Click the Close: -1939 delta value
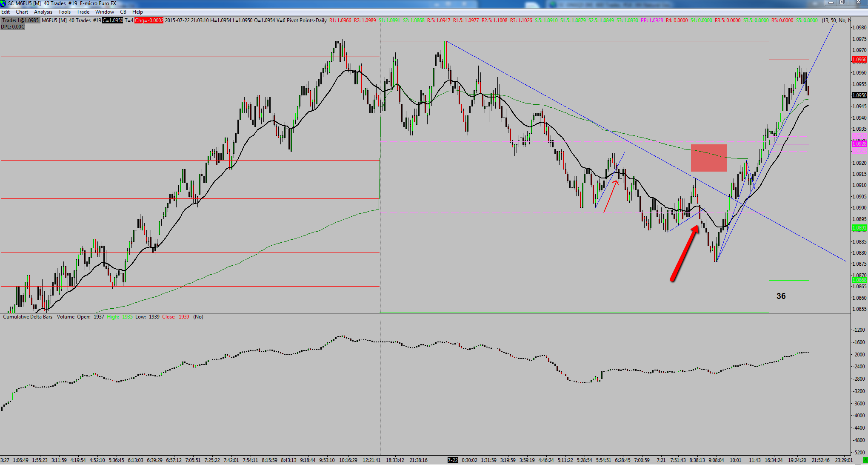This screenshot has height=465, width=868. click(176, 317)
